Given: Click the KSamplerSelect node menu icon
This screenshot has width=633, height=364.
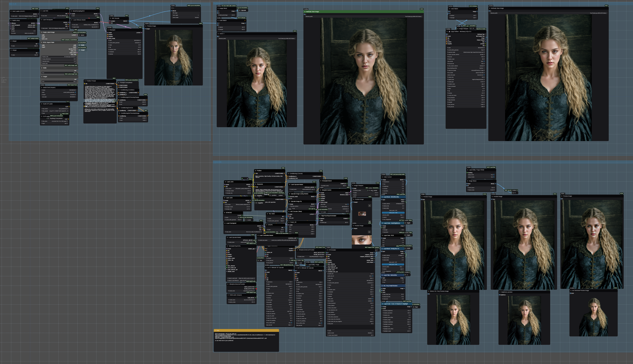Looking at the screenshot, I should 321,181.
